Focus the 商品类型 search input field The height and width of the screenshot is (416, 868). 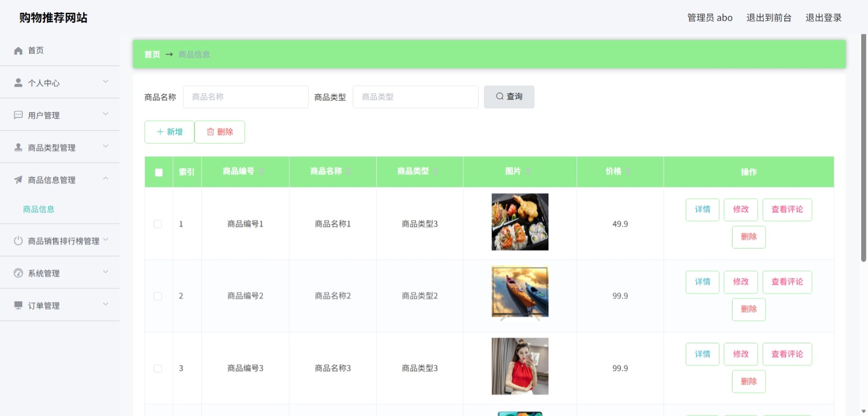416,97
